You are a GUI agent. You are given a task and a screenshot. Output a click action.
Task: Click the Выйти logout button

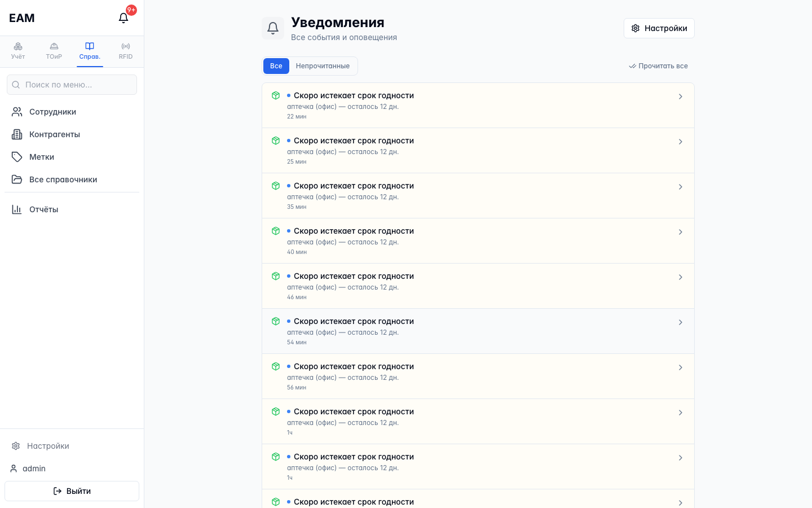click(x=72, y=491)
